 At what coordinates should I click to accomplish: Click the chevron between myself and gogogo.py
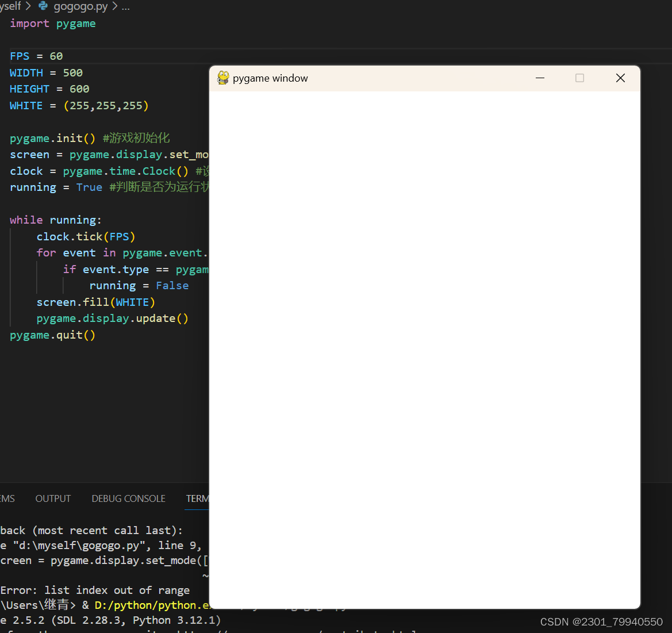point(28,6)
